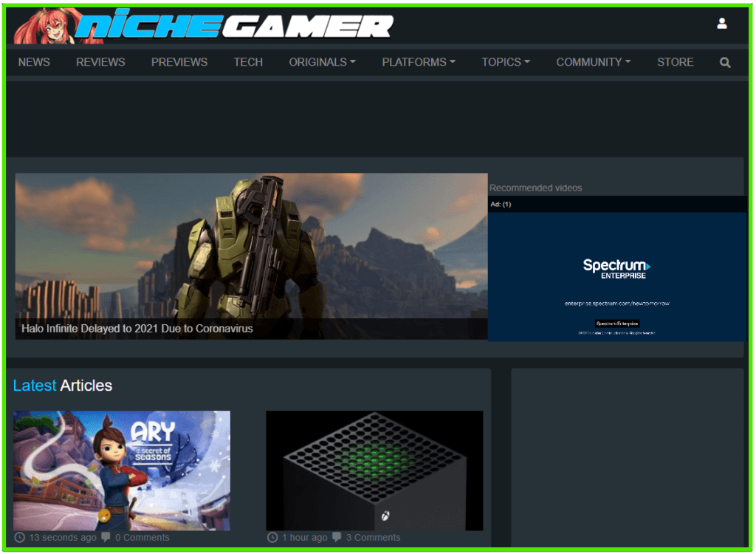Open the Halo Infinite Delayed to 2021 article
756x554 pixels.
(137, 329)
